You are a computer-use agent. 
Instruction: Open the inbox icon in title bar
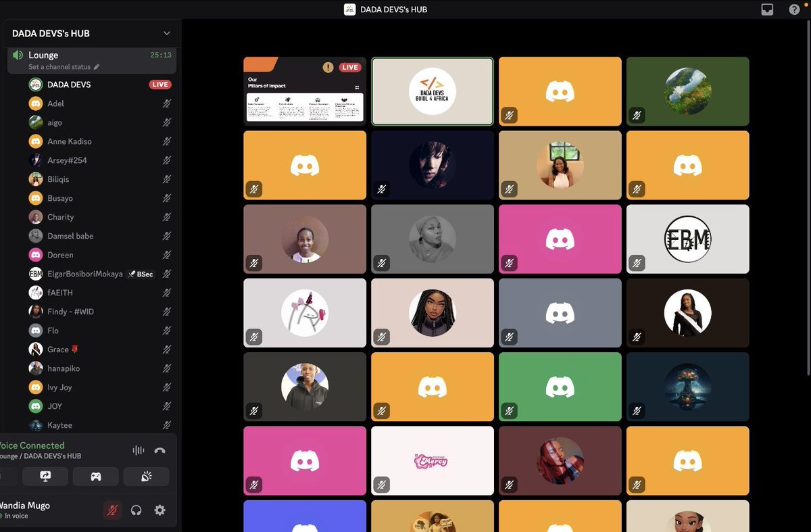(767, 9)
